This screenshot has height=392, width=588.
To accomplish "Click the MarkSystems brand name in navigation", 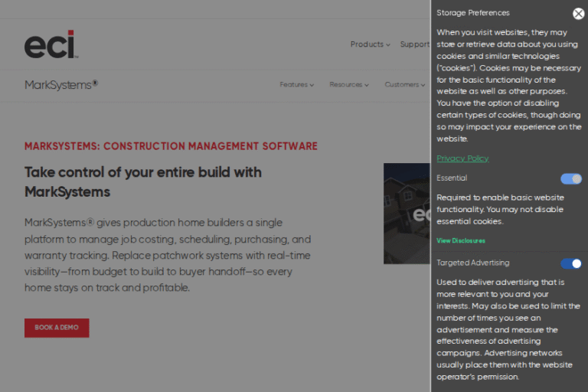I will pyautogui.click(x=61, y=85).
